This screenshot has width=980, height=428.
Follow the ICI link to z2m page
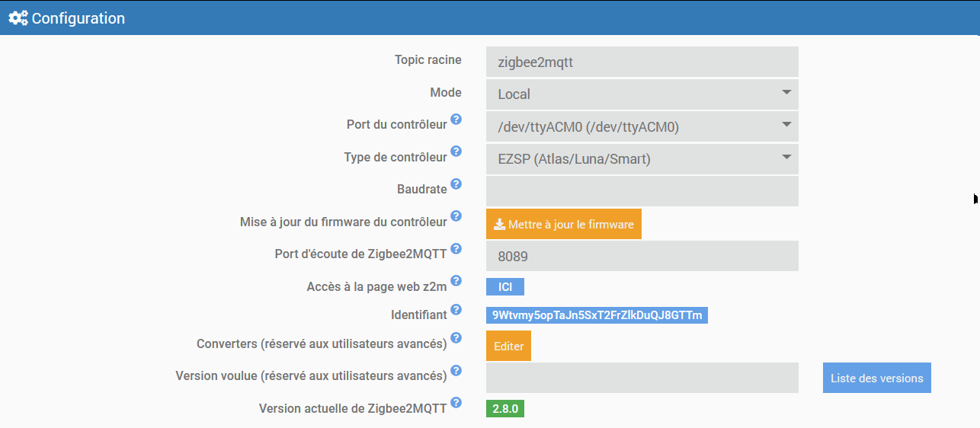click(x=504, y=287)
